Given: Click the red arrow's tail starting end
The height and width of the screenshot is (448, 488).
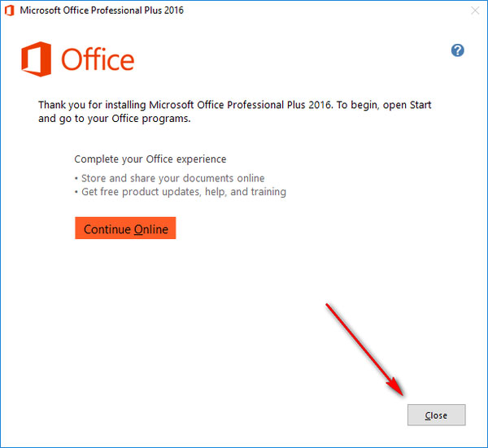Looking at the screenshot, I should [x=328, y=305].
